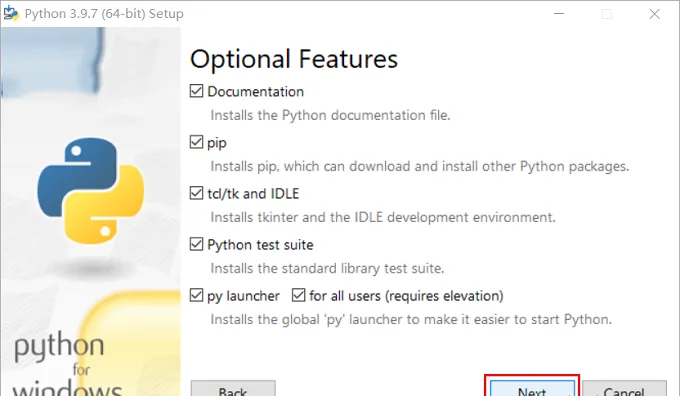Click 'Installs the standard library test suite.'
This screenshot has width=680, height=396.
(327, 268)
